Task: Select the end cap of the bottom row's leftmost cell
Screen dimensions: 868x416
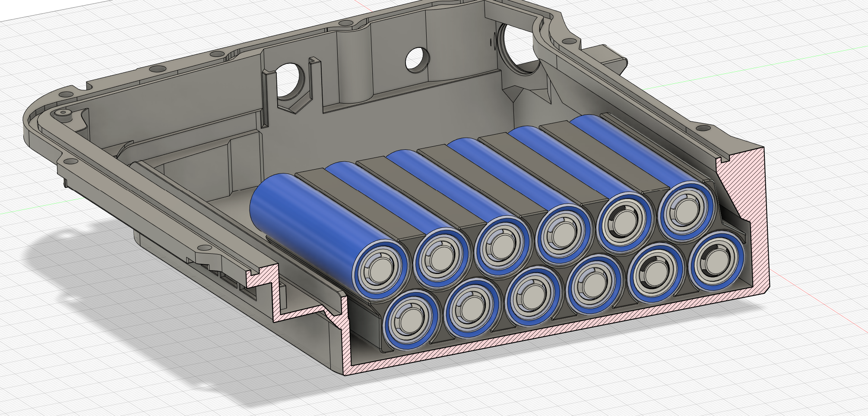Action: pyautogui.click(x=411, y=321)
